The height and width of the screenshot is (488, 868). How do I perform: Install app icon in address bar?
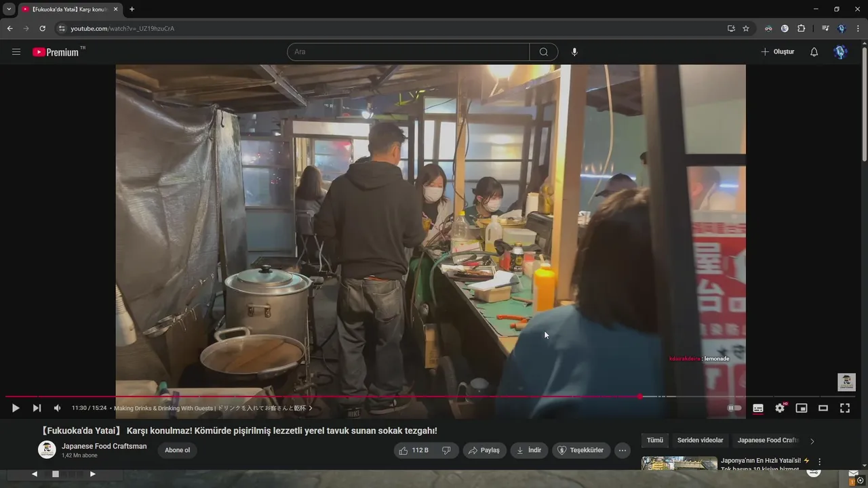[731, 28]
